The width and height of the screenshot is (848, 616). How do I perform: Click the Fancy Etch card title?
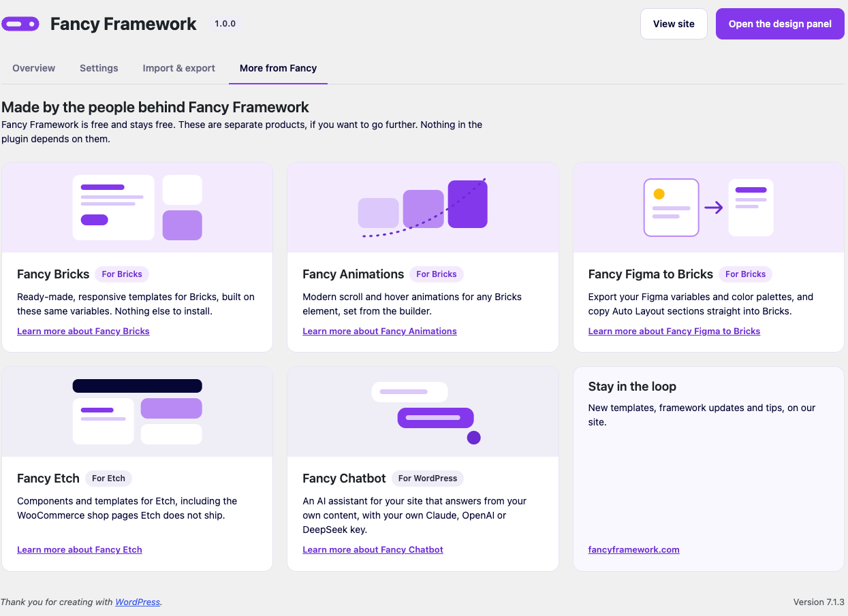[x=48, y=479]
